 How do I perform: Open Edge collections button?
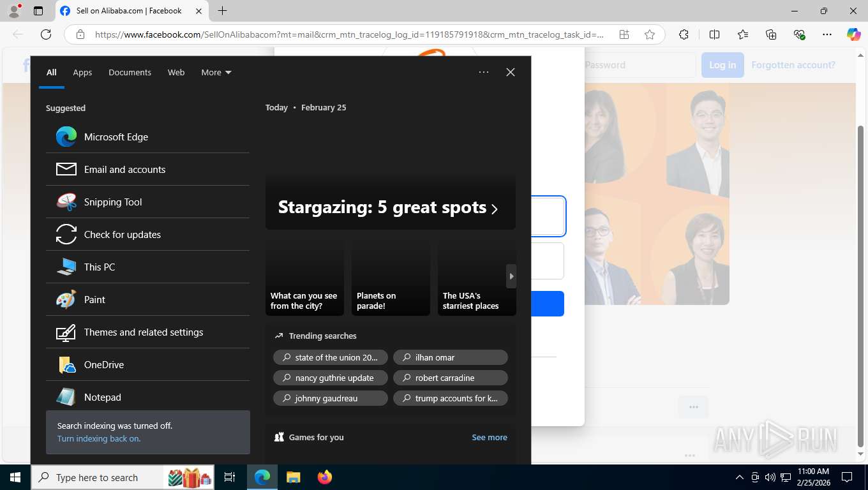[771, 34]
